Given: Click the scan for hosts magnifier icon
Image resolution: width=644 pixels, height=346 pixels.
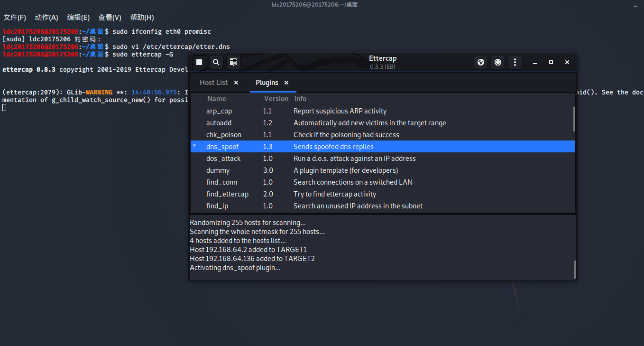Looking at the screenshot, I should point(216,62).
